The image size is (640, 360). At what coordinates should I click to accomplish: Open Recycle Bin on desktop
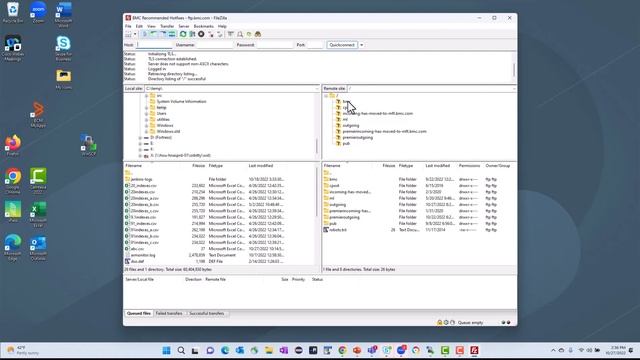coord(13,12)
